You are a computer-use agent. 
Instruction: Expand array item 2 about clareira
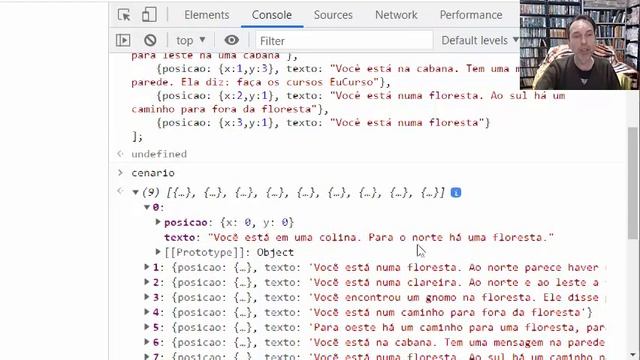[x=147, y=282]
